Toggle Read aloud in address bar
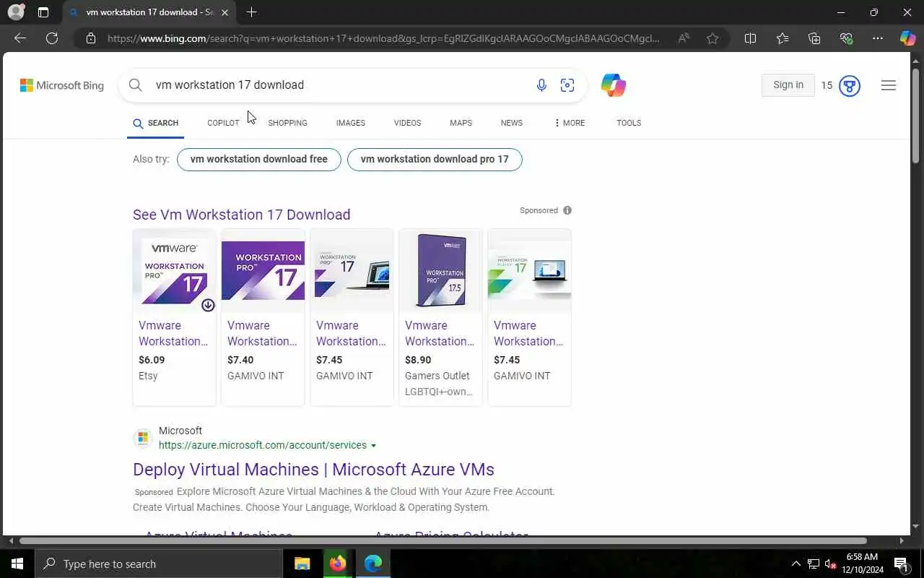This screenshot has width=924, height=578. pyautogui.click(x=683, y=38)
